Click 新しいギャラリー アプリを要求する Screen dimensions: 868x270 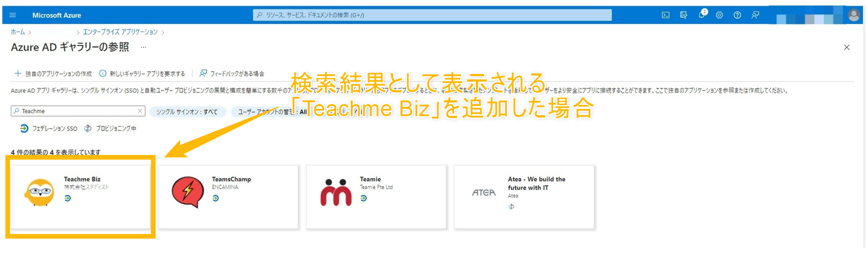pyautogui.click(x=142, y=74)
